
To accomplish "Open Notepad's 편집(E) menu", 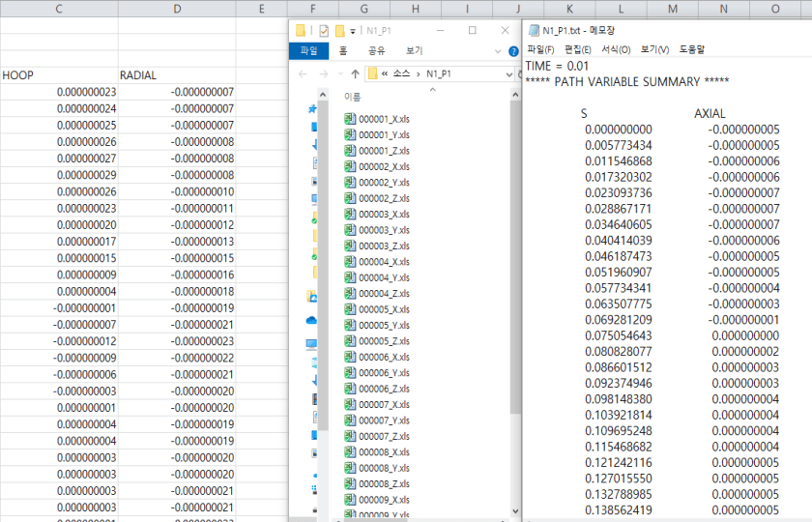I will 578,48.
